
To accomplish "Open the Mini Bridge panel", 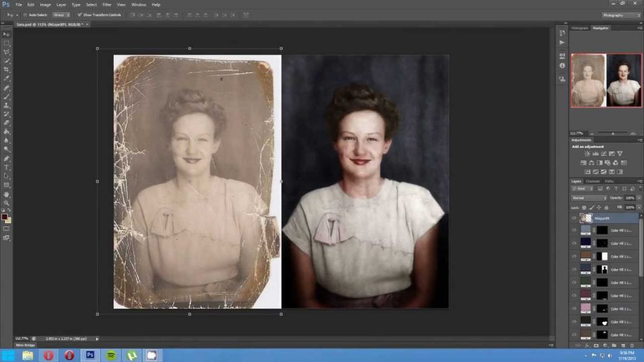I will pyautogui.click(x=25, y=345).
